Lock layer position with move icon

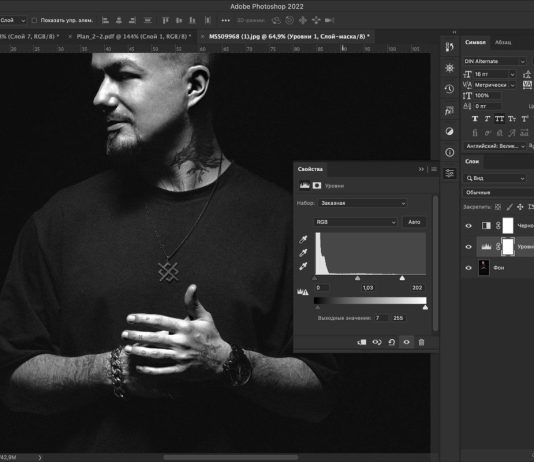520,207
